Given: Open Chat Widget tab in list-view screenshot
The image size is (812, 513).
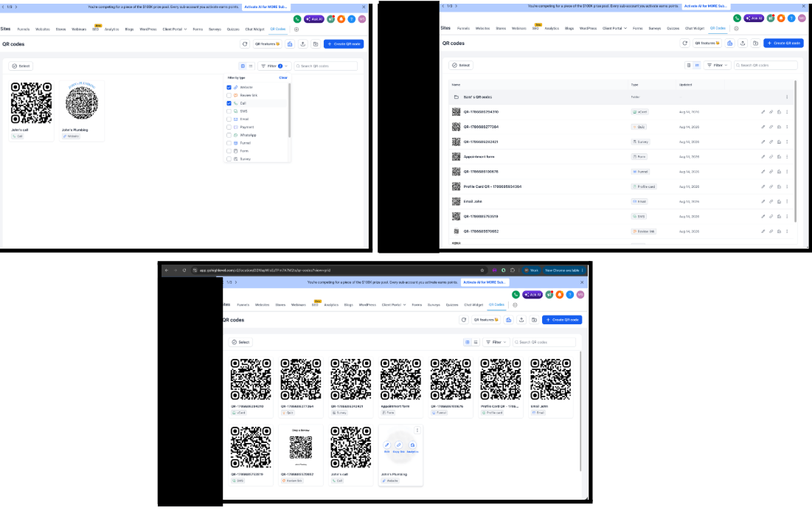Looking at the screenshot, I should click(x=695, y=29).
